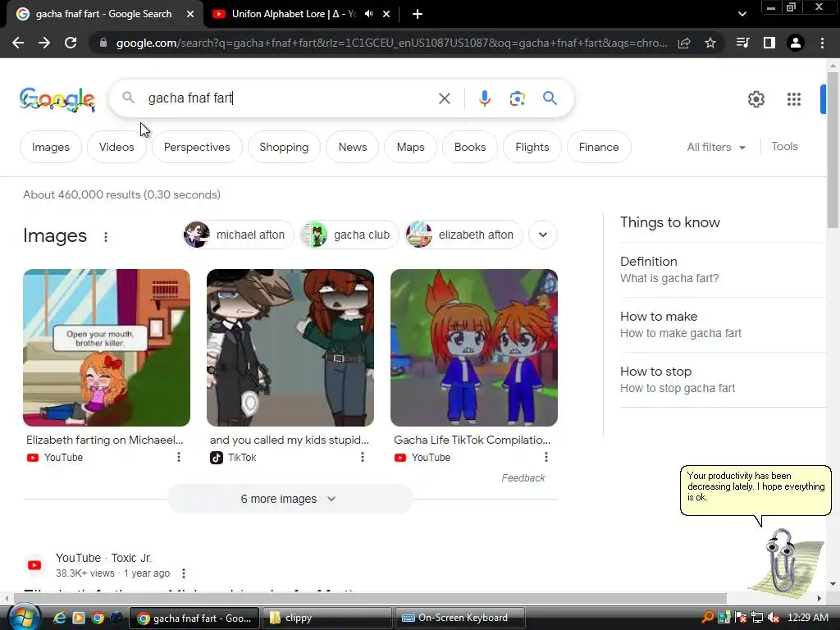840x630 pixels.
Task: Open options for the TikTok image result
Action: click(362, 457)
